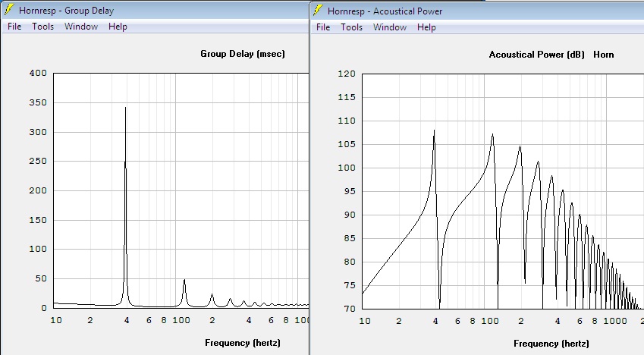Click the Horn label beside Acoustical Power heading

coord(603,55)
